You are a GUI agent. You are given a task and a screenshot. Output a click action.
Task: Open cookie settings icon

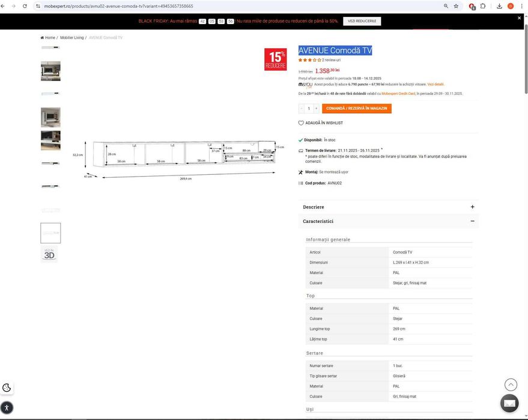point(7,388)
